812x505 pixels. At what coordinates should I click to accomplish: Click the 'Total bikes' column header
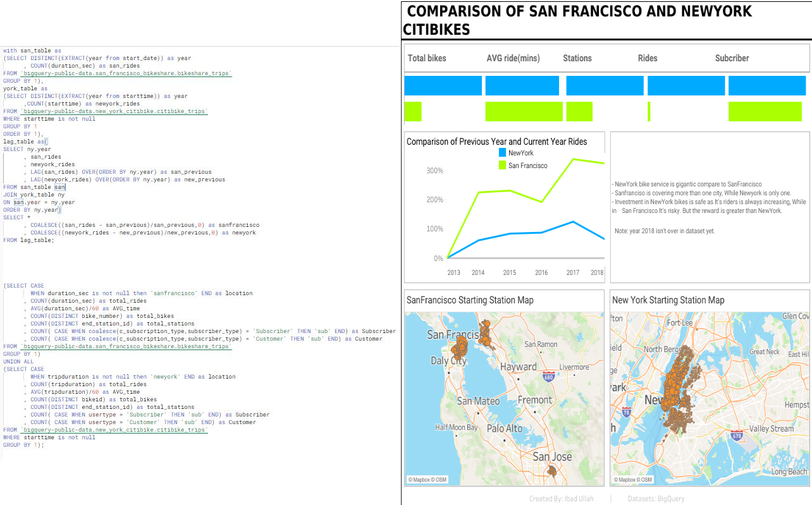coord(427,58)
